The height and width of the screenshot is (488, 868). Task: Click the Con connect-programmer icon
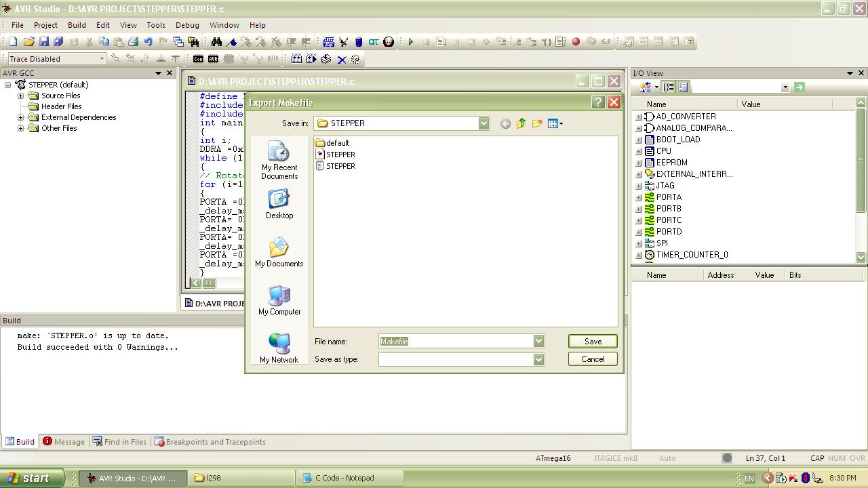[x=198, y=59]
